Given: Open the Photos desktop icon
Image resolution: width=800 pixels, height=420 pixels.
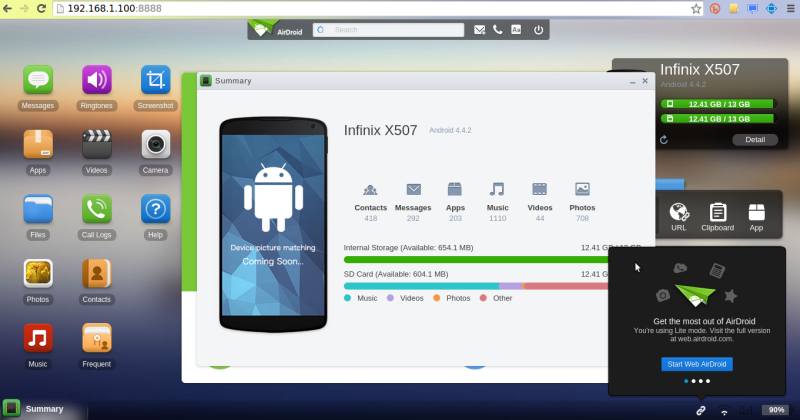Looking at the screenshot, I should [38, 274].
